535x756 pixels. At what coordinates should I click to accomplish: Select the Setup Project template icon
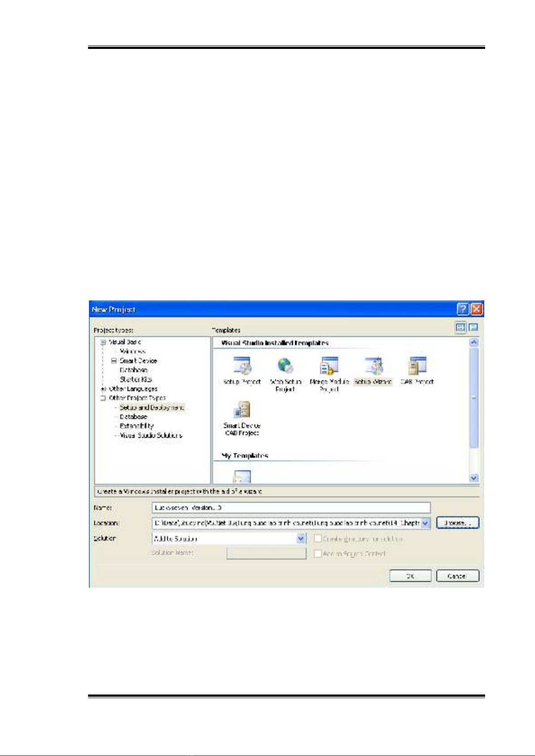(x=242, y=366)
